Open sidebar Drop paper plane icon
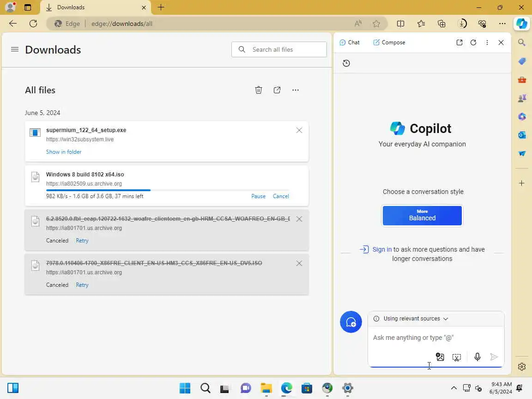 [x=522, y=153]
